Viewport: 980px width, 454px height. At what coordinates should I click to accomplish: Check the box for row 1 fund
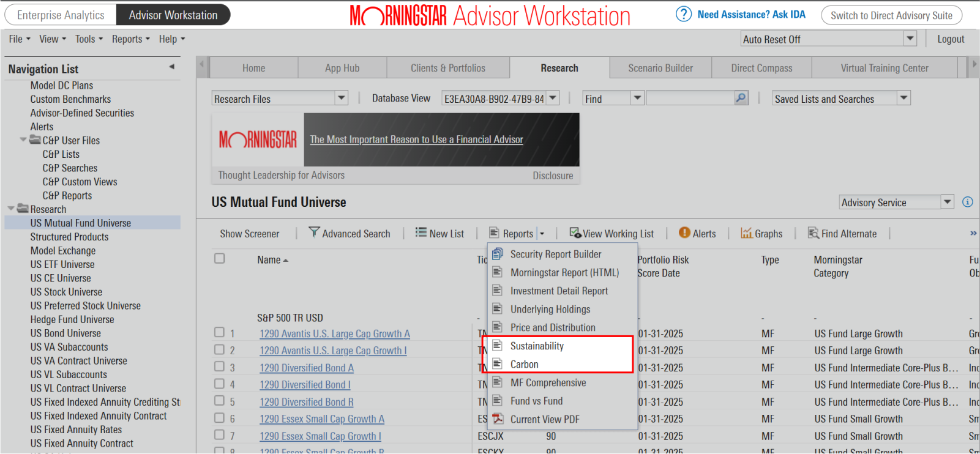pyautogui.click(x=219, y=332)
